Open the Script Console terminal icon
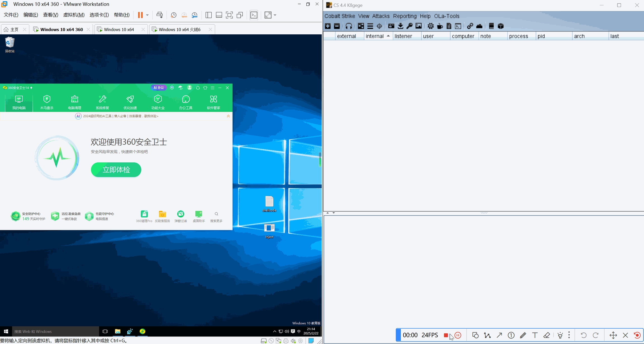Viewport: 644px width, 344px height. [x=458, y=26]
